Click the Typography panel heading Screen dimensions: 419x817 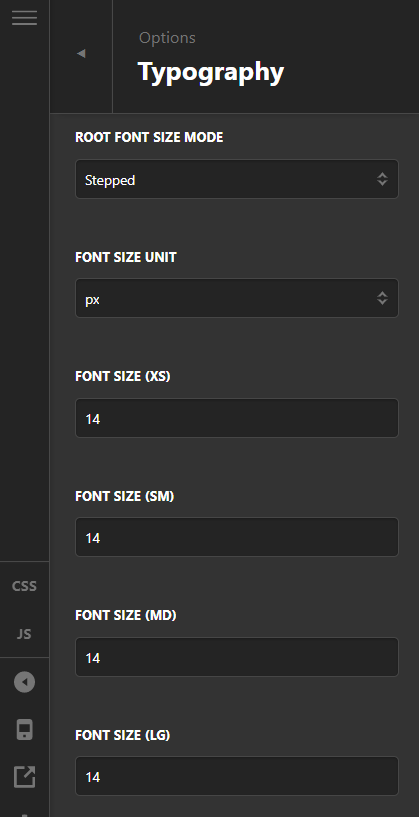[211, 72]
